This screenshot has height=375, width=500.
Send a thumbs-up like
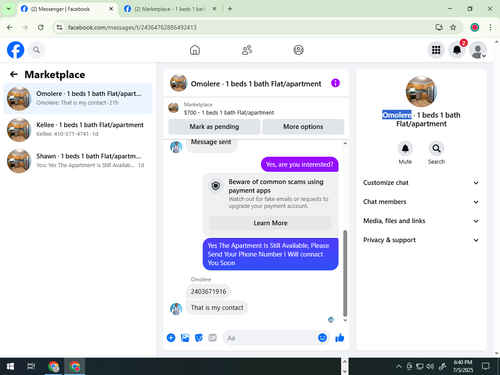[x=340, y=338]
